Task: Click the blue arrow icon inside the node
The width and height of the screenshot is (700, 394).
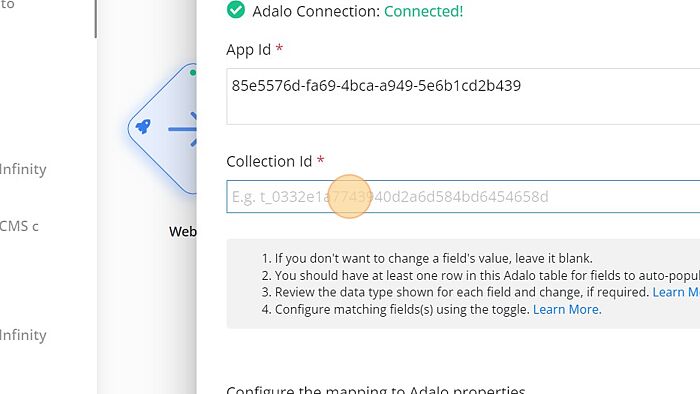Action: tap(183, 129)
